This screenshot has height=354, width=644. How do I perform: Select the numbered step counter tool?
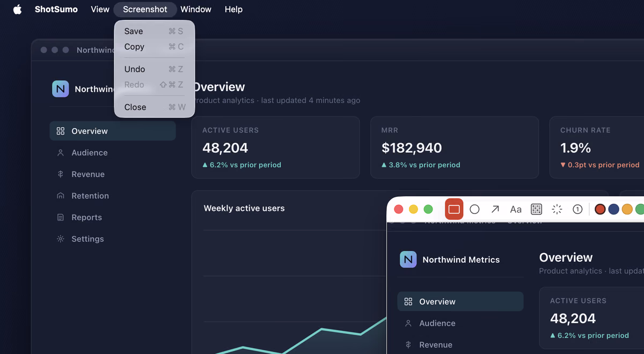click(x=577, y=209)
